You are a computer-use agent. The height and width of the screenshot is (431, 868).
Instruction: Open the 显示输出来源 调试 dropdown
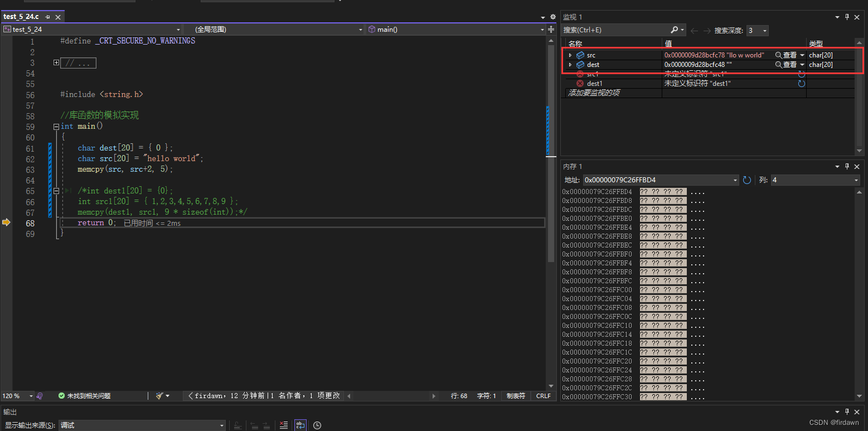pos(221,425)
